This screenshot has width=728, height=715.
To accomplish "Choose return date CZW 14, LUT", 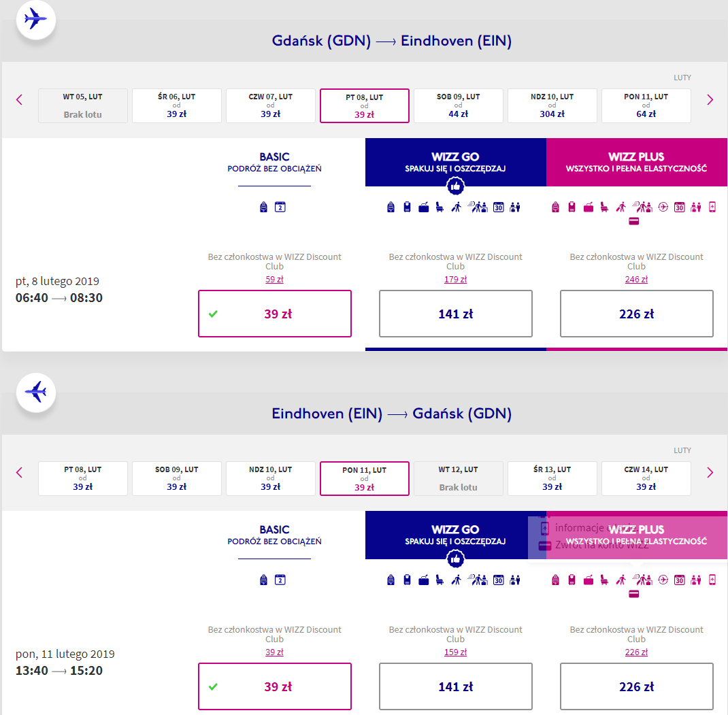I will click(x=646, y=479).
